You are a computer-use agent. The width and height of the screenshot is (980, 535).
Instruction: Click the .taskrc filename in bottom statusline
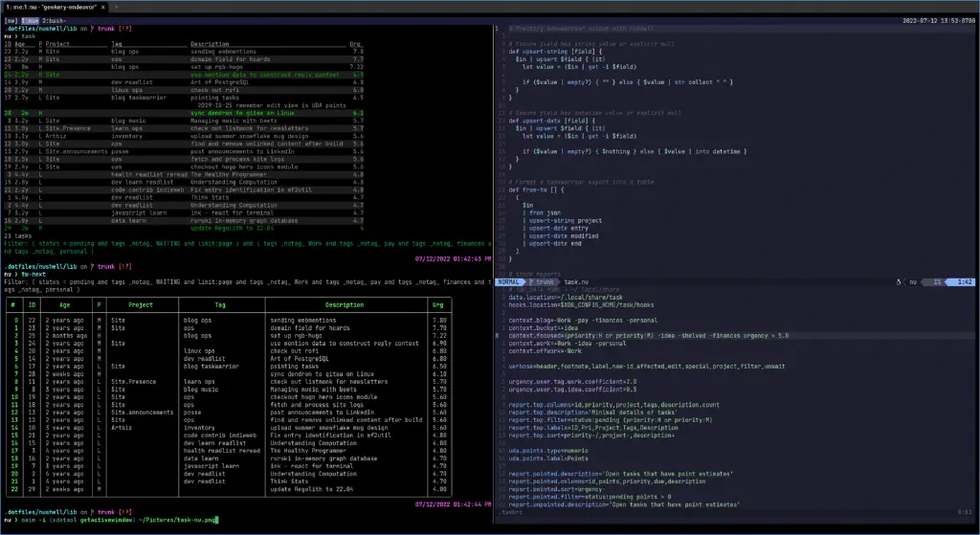[511, 512]
